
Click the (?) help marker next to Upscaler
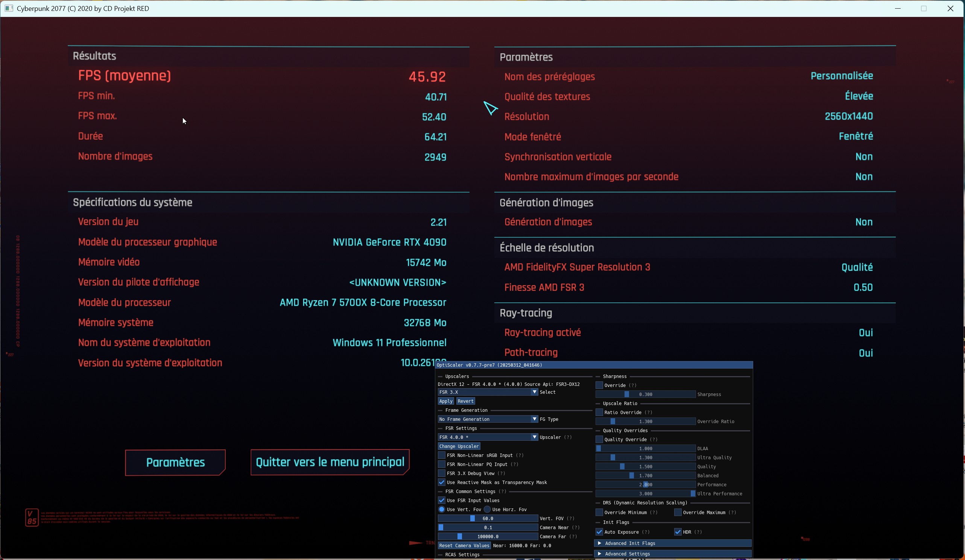click(x=568, y=437)
